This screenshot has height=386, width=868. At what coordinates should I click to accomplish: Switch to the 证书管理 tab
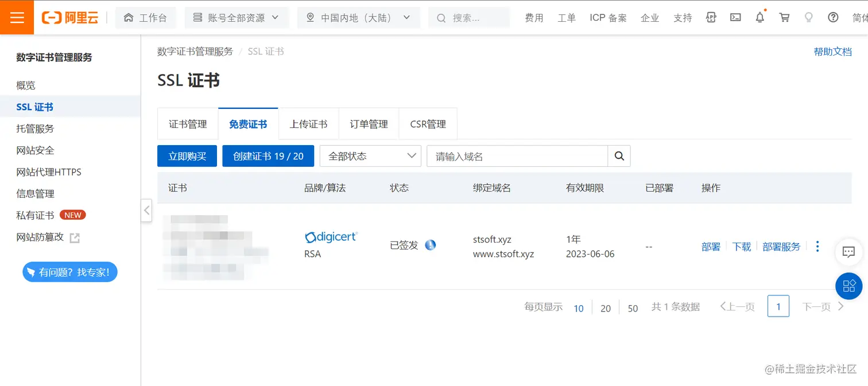pos(188,124)
